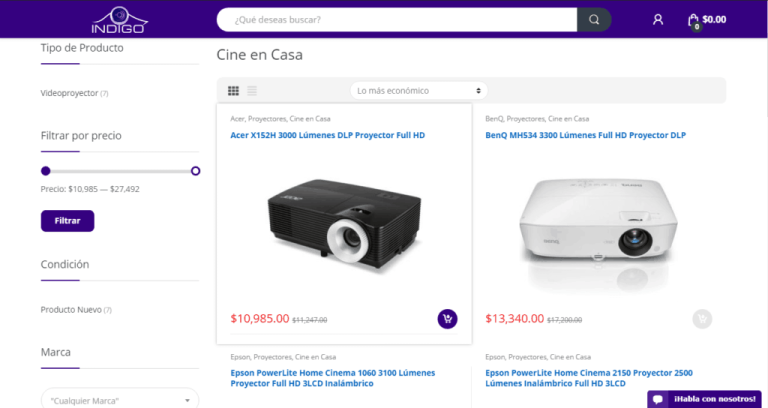The image size is (768, 408).
Task: Click the Indigo logo in the header
Action: 119,18
